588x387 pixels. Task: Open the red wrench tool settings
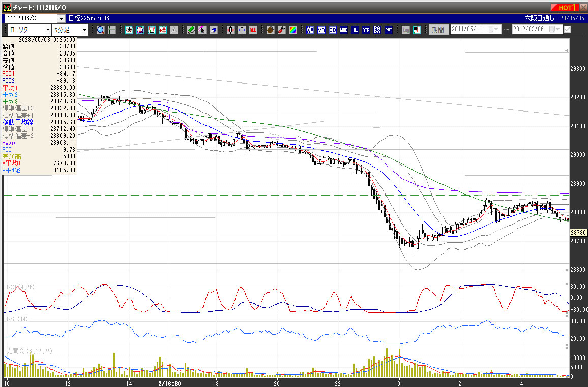282,30
